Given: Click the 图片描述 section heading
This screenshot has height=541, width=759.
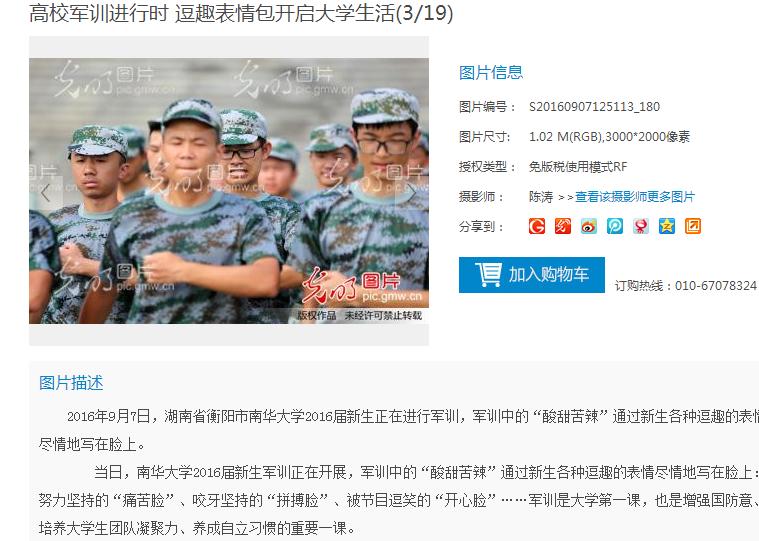Looking at the screenshot, I should tap(71, 383).
